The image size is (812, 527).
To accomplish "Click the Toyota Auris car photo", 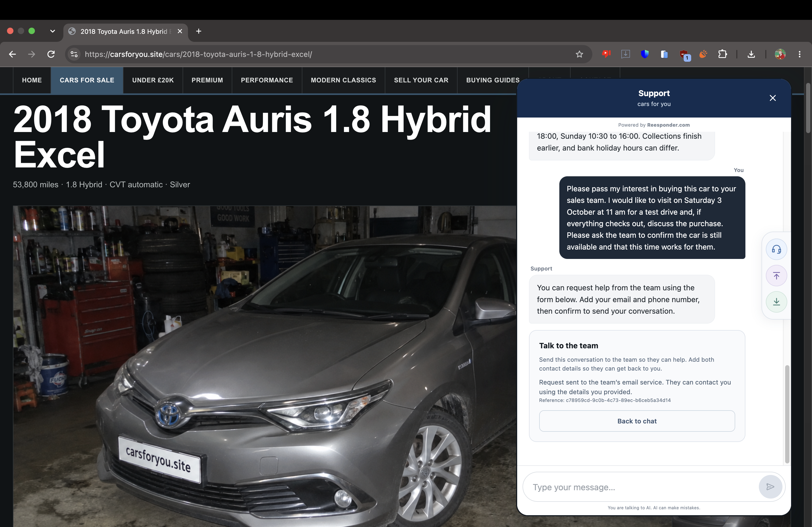I will pyautogui.click(x=264, y=366).
